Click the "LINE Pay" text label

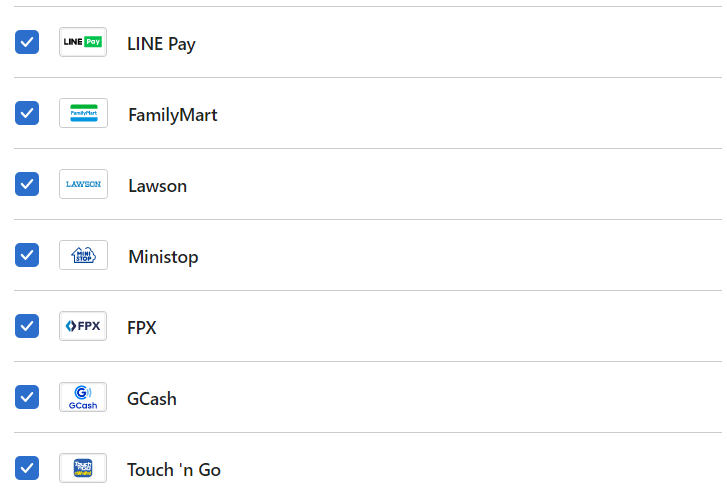pyautogui.click(x=161, y=44)
